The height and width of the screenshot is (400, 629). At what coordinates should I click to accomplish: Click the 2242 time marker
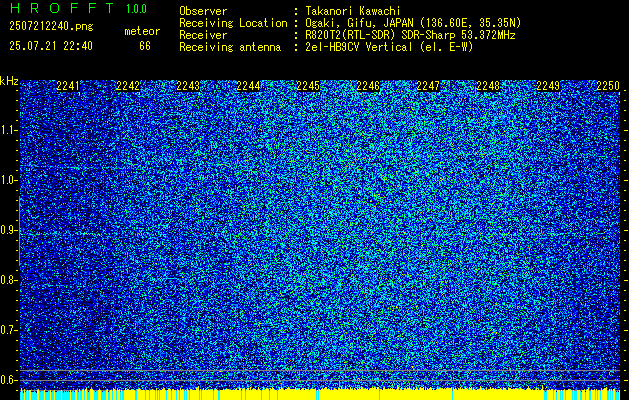[x=128, y=86]
